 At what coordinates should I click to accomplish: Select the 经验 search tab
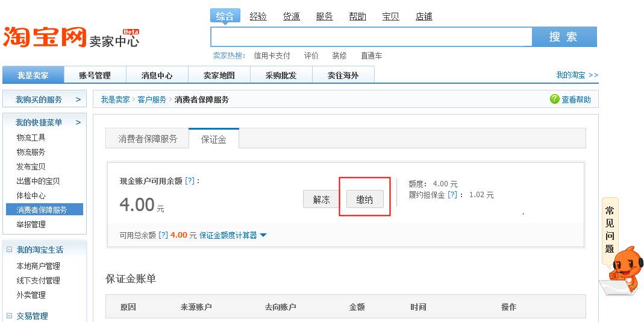258,16
